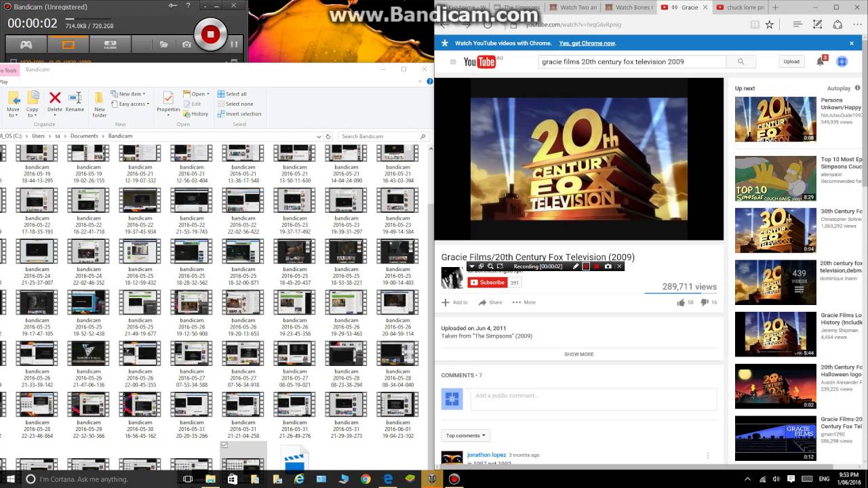
Task: Click the YouTube Upload button
Action: coord(791,62)
